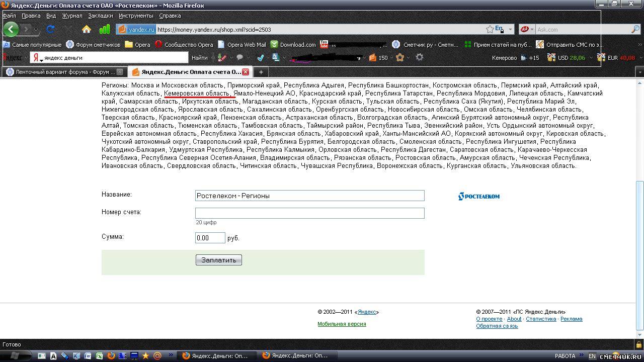The height and width of the screenshot is (362, 644).
Task: Check the Kemerovo weather +15 widget
Action: coord(515,58)
